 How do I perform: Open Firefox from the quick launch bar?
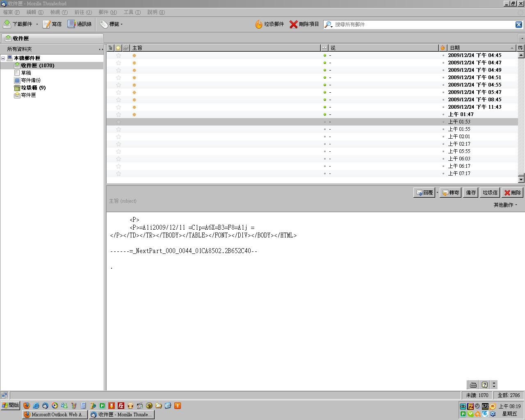(27, 406)
